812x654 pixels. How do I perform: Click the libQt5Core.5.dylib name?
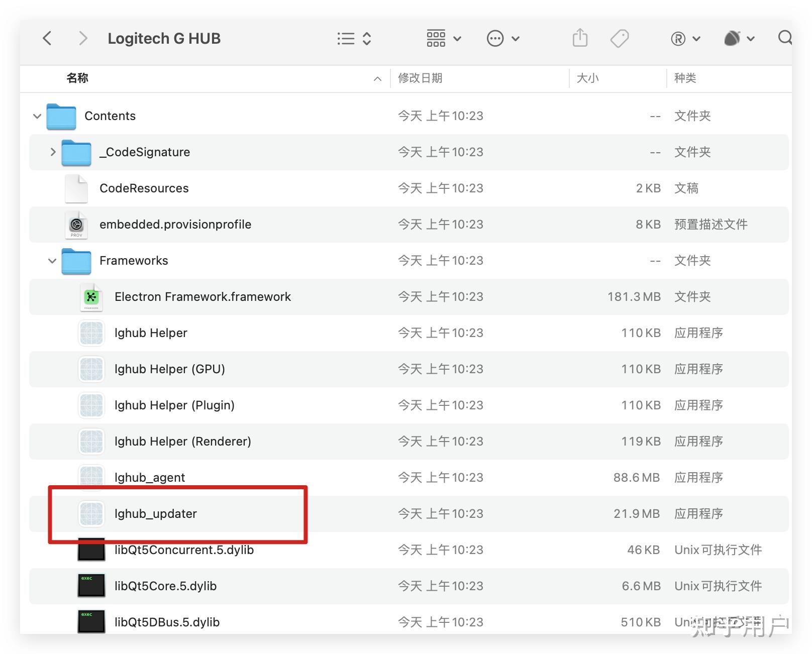tap(166, 586)
